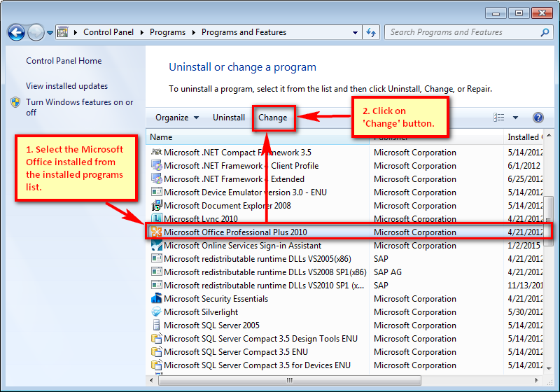
Task: Select Microsoft Office Professional Plus 2010 icon
Action: 156,232
